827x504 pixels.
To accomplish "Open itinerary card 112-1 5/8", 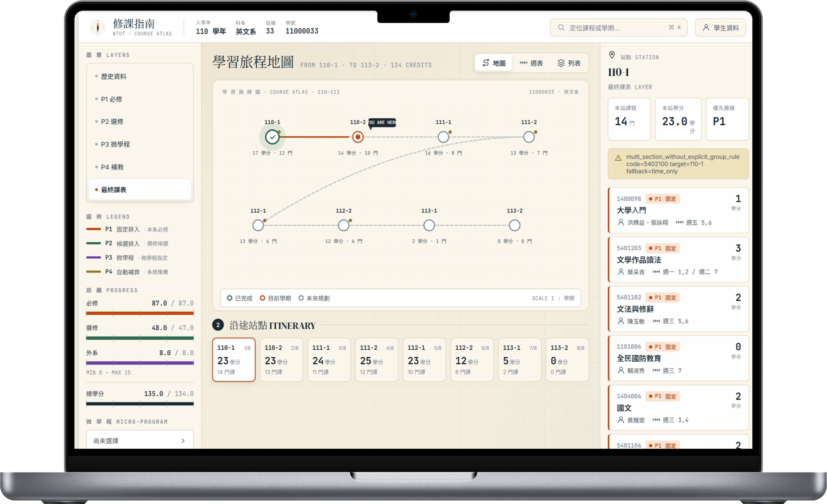I will 424,360.
